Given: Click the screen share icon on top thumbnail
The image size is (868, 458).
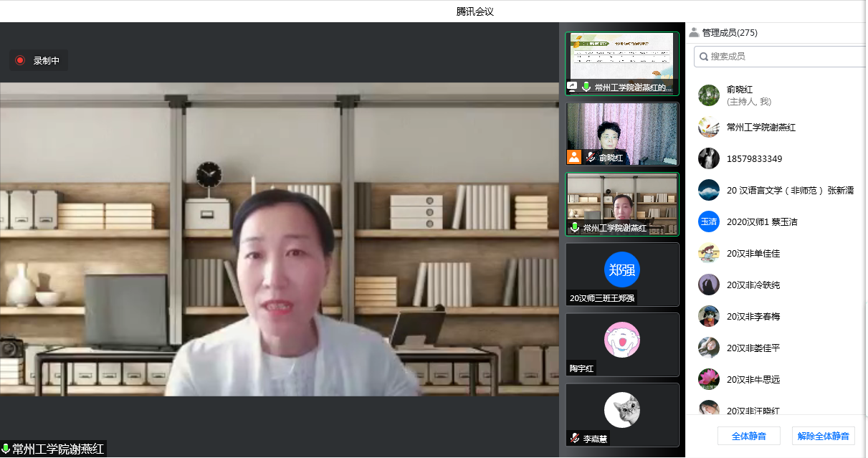Looking at the screenshot, I should [572, 87].
